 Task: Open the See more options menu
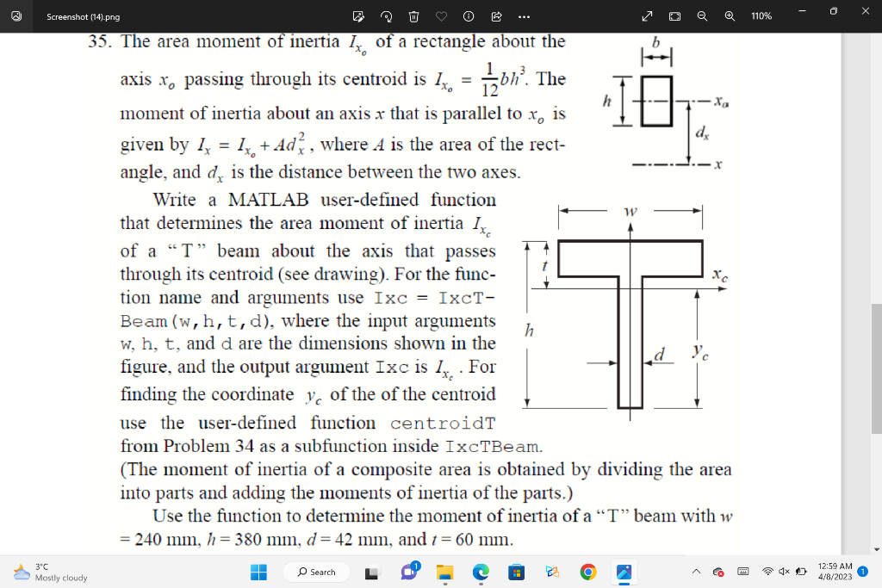[x=524, y=15]
